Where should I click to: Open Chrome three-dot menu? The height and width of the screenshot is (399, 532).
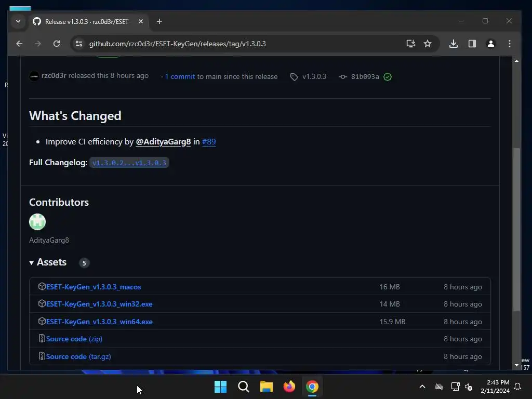coord(510,44)
